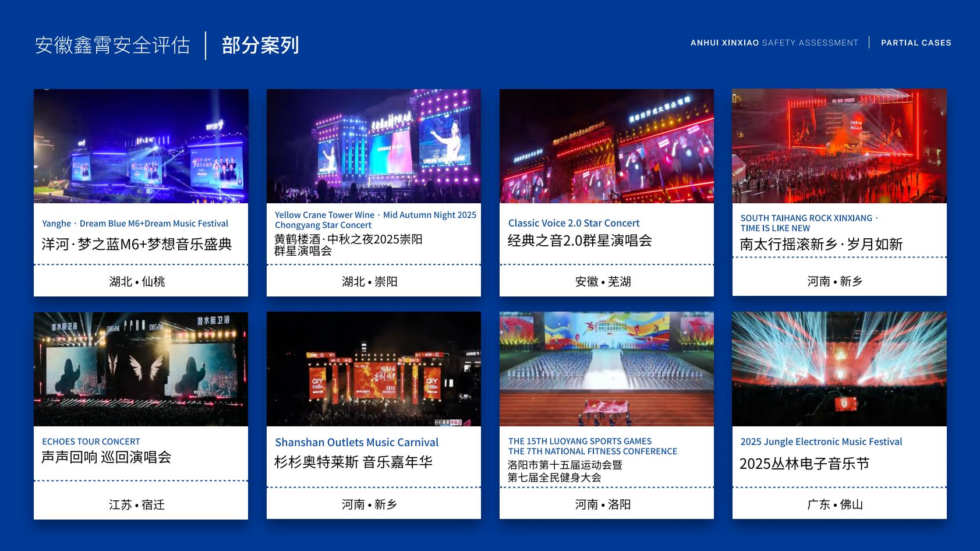The image size is (980, 551).
Task: Click the Echoes Tour Concert photo
Action: 141,369
